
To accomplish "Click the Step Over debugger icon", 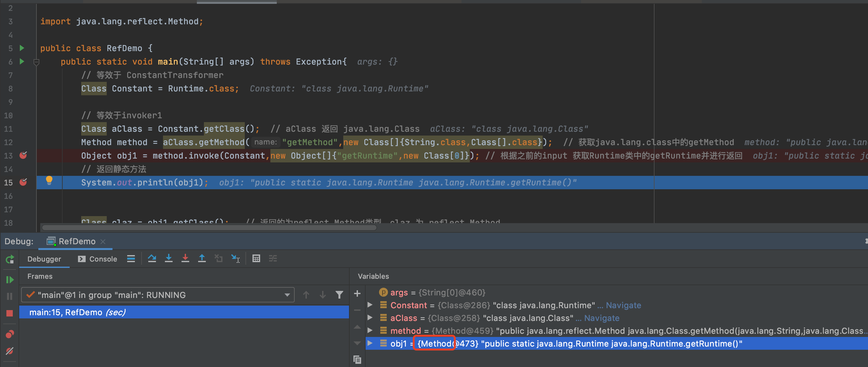I will coord(152,259).
